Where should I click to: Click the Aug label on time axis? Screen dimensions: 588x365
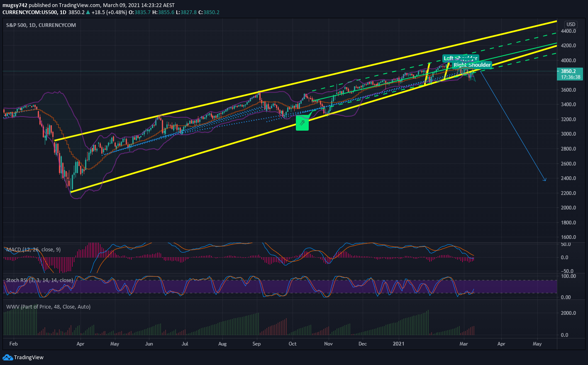point(222,344)
